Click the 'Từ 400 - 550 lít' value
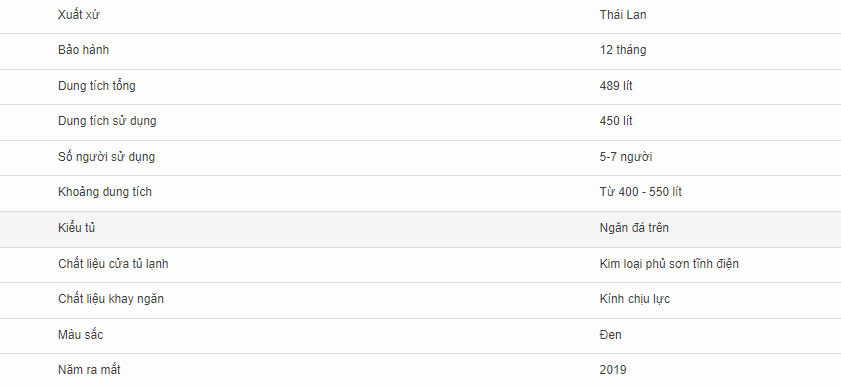 [x=640, y=192]
